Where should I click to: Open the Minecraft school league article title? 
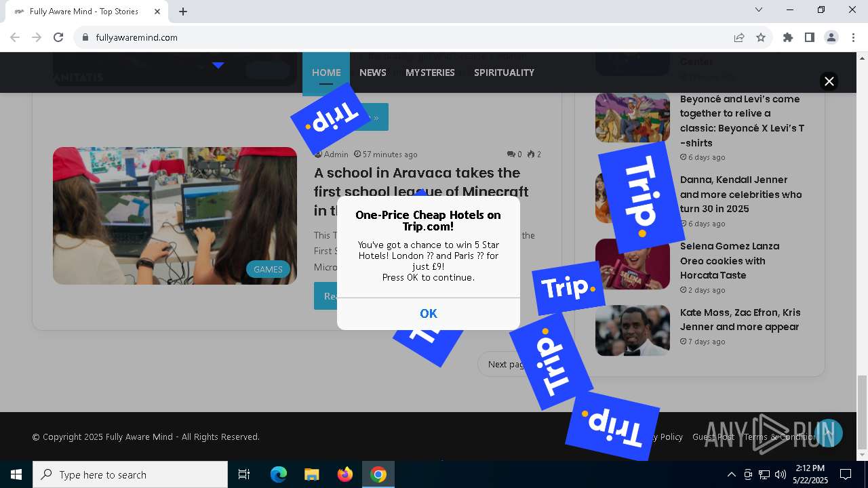(421, 191)
